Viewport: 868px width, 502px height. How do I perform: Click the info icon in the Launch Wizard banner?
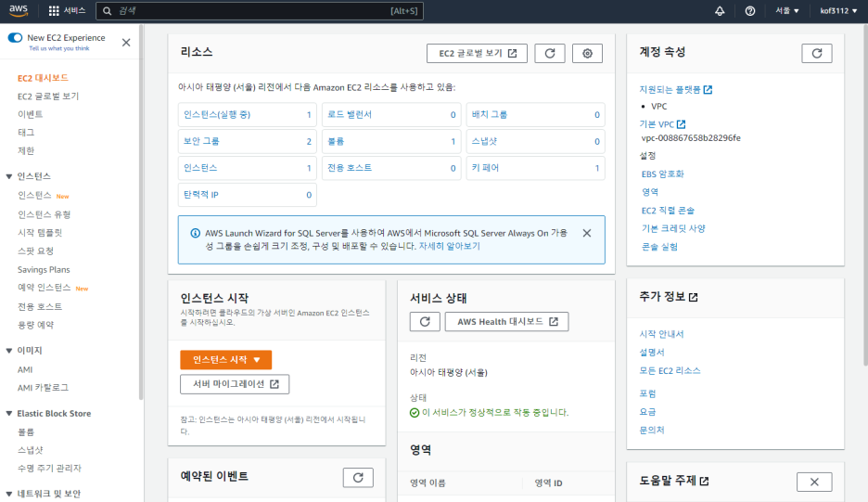pos(196,233)
